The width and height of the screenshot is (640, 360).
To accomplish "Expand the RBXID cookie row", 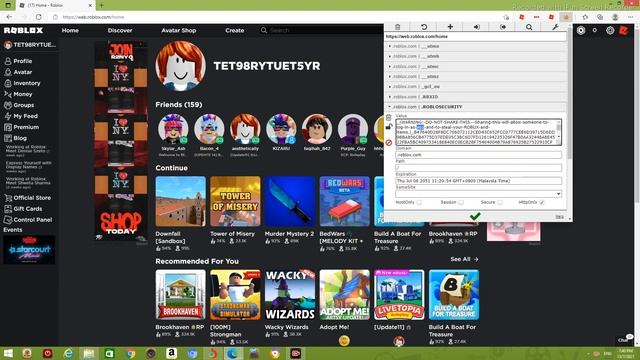I will (476, 97).
